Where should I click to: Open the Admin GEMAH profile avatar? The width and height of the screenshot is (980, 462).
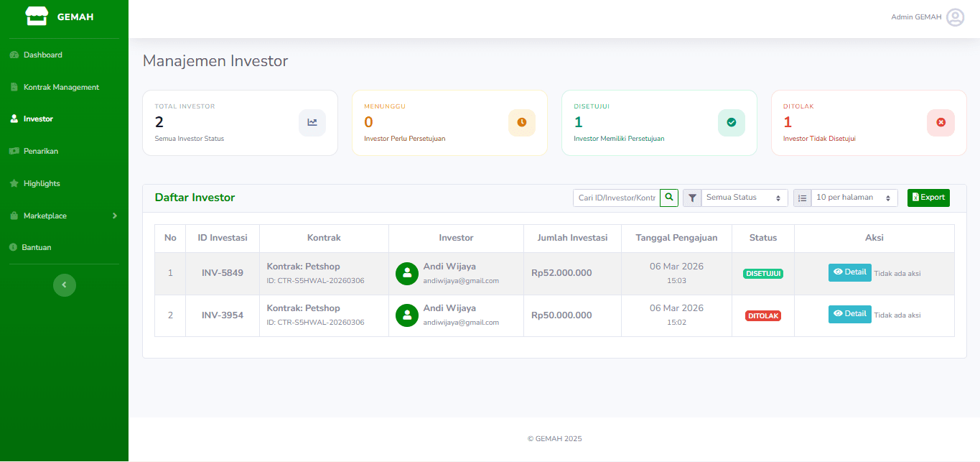[955, 17]
